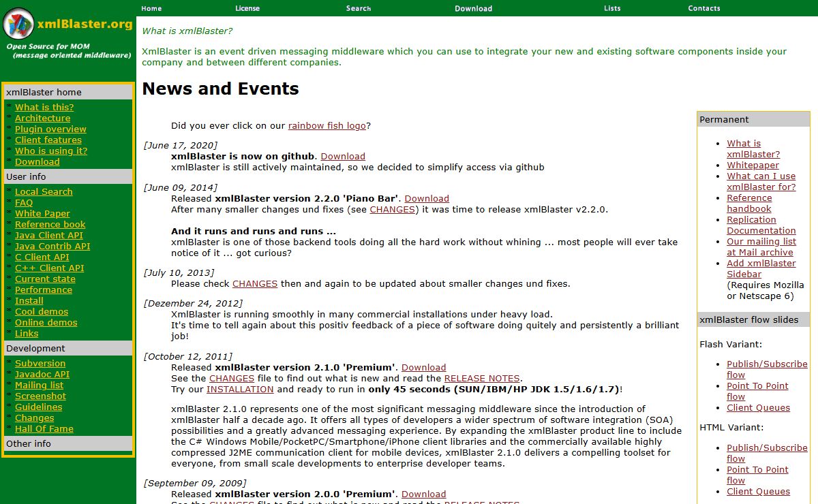Image resolution: width=818 pixels, height=504 pixels.
Task: Open Replication Documentation link
Action: (x=761, y=225)
